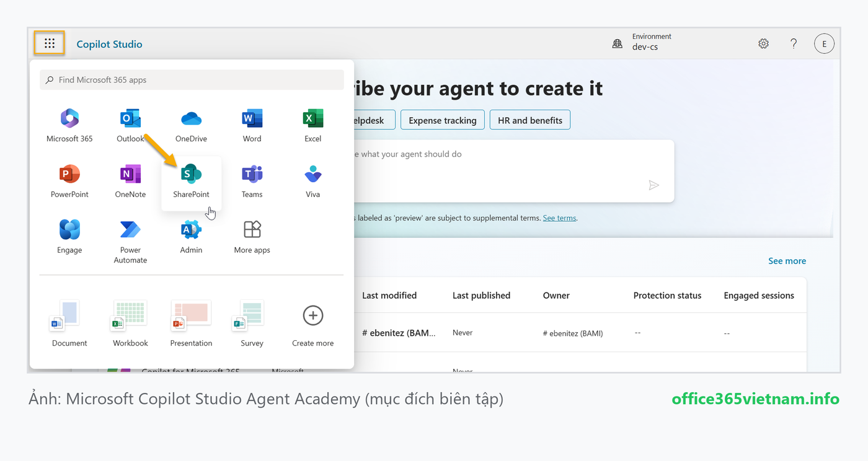Launch Outlook from app launcher
This screenshot has height=461, width=868.
click(x=130, y=126)
